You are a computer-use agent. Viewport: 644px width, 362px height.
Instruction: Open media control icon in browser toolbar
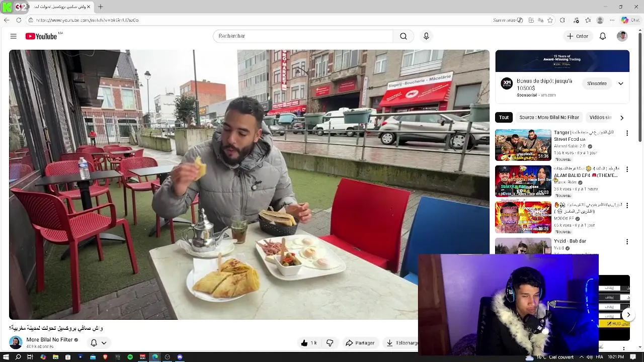click(577, 20)
